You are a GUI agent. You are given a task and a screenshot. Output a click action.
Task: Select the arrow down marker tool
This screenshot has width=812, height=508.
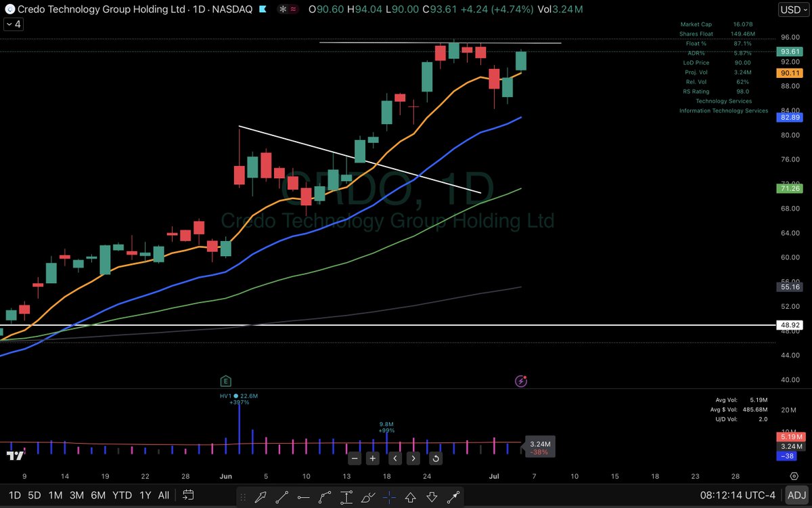point(432,496)
